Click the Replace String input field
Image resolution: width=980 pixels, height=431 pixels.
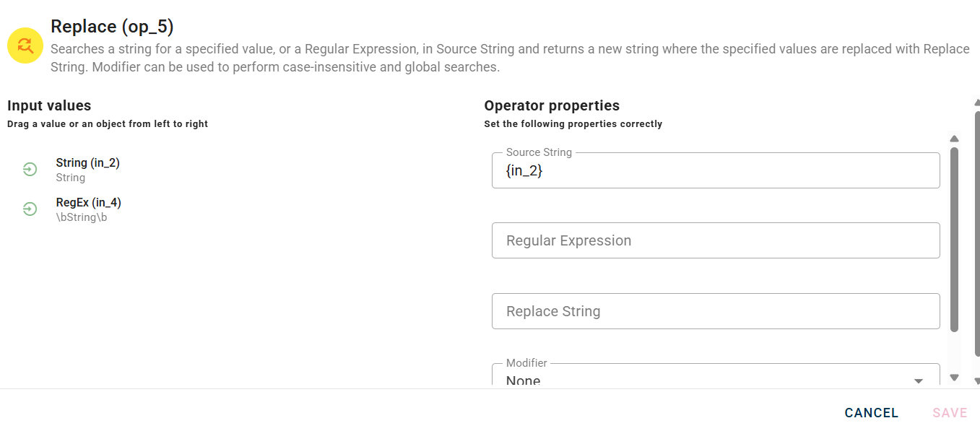pyautogui.click(x=715, y=311)
